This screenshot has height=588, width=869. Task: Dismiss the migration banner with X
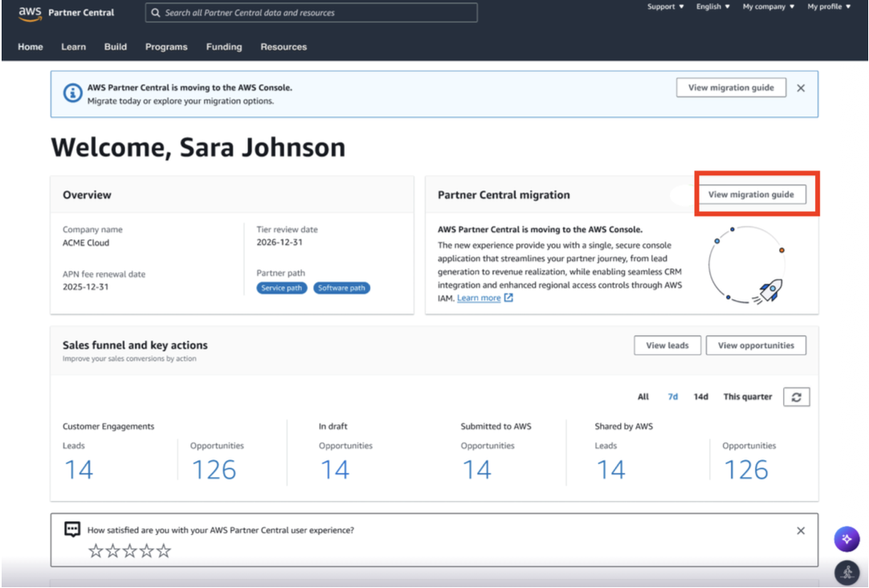click(x=801, y=88)
